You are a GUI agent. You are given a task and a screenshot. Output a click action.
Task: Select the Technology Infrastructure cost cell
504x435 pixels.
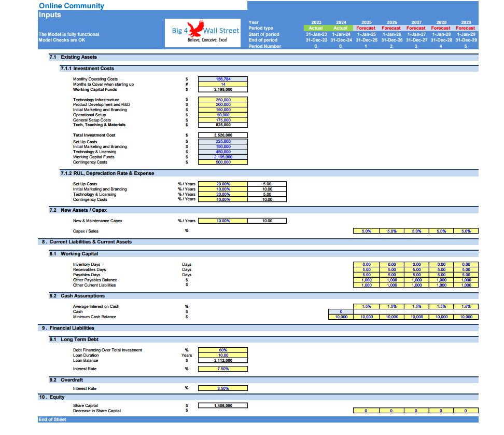pyautogui.click(x=223, y=100)
